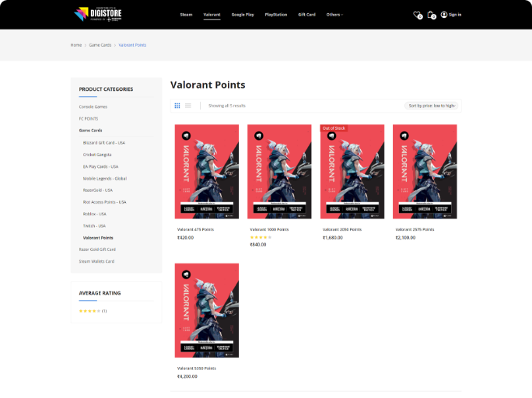Go to Game Cards breadcrumb
This screenshot has width=532, height=398.
(100, 45)
